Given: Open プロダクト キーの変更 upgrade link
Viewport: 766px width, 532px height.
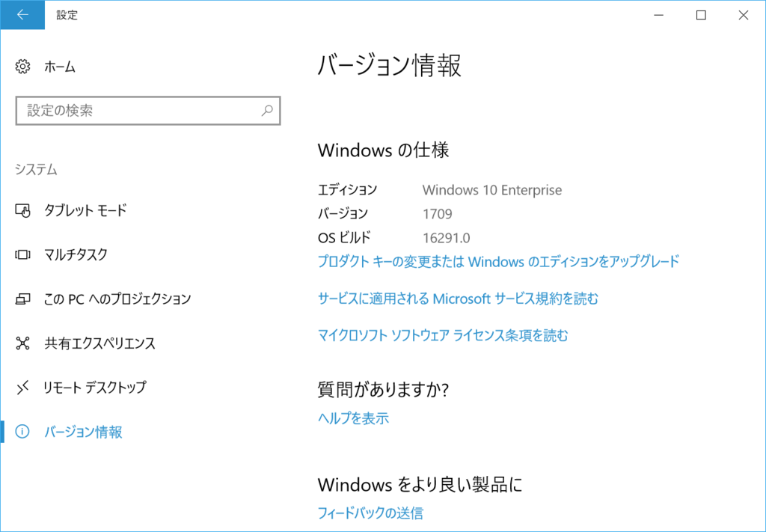Looking at the screenshot, I should 498,261.
